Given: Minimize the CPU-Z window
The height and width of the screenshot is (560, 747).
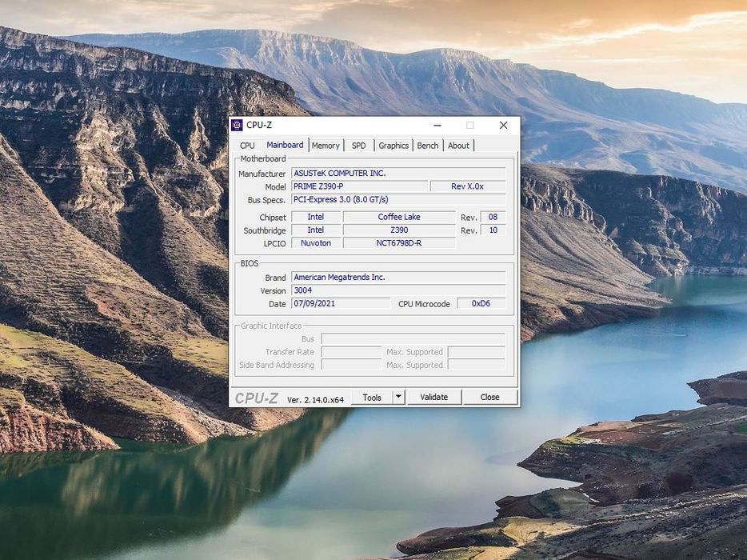Looking at the screenshot, I should (x=437, y=126).
